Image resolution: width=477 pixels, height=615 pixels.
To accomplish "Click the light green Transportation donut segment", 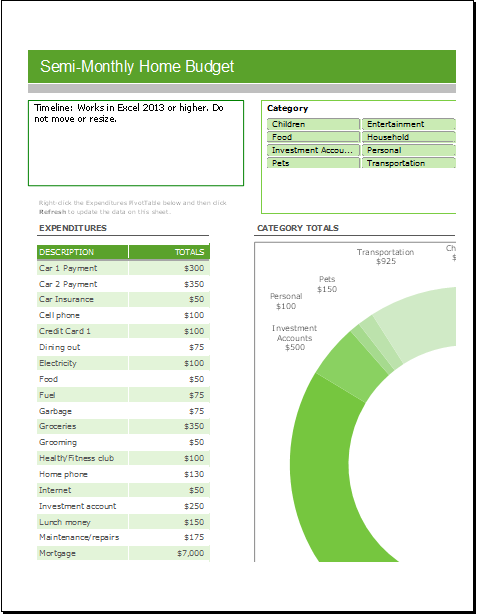I will point(422,322).
